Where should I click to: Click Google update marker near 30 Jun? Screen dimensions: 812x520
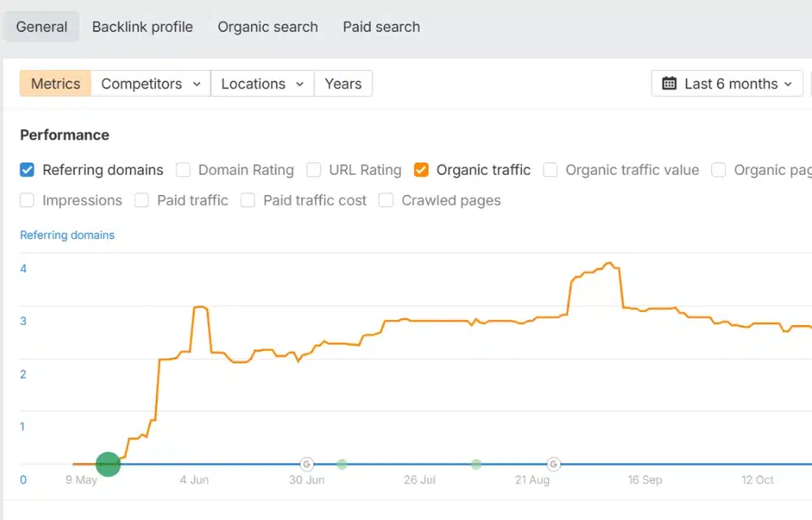[307, 464]
